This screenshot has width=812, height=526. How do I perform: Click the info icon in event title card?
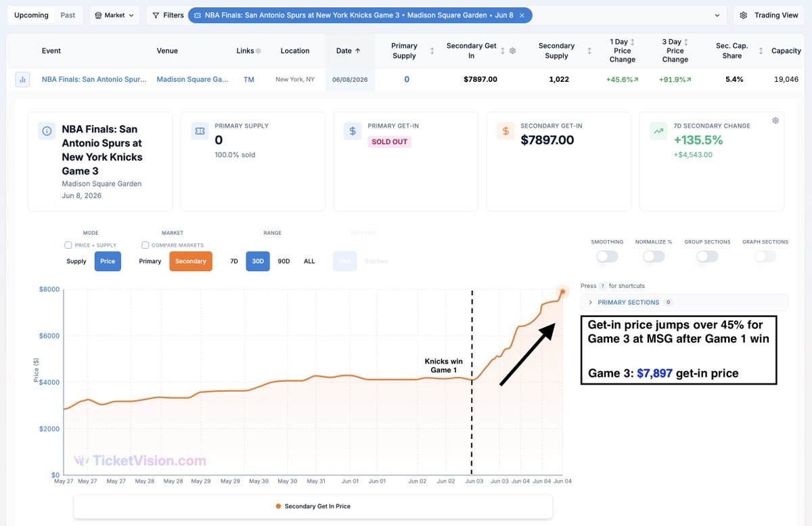pyautogui.click(x=47, y=131)
